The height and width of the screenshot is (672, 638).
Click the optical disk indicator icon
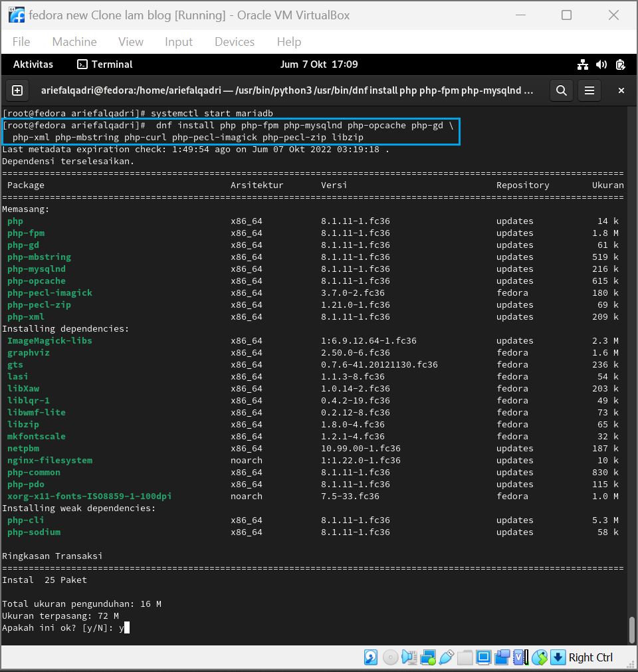click(x=390, y=657)
